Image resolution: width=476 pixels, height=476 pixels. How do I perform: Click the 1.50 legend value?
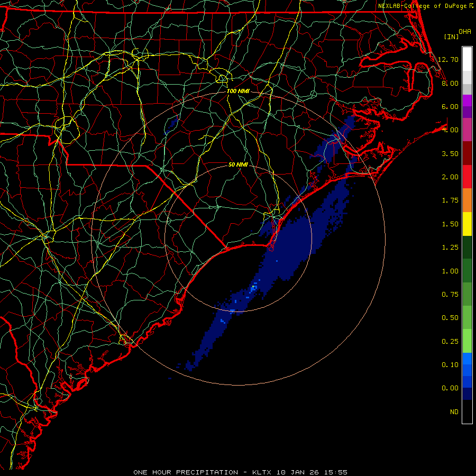pos(450,224)
